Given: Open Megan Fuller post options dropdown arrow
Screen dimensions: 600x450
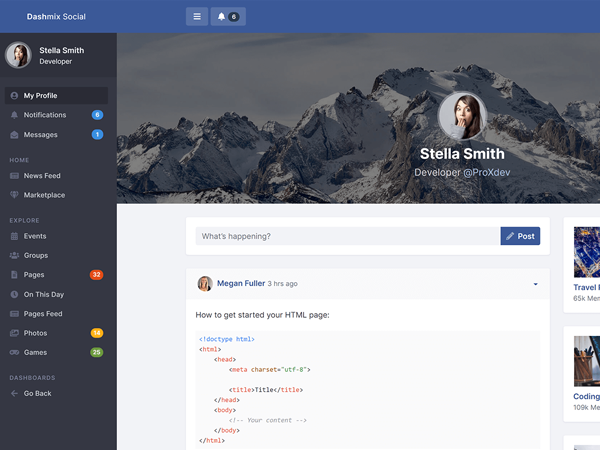Looking at the screenshot, I should click(x=535, y=284).
